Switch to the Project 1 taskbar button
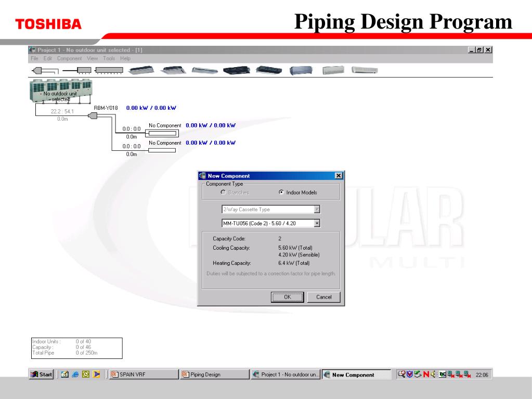 (x=286, y=374)
